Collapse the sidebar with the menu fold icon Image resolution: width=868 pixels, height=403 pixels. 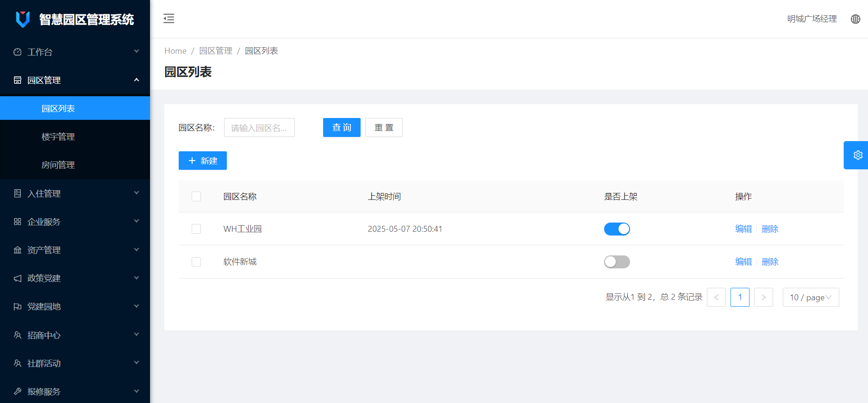[x=169, y=19]
